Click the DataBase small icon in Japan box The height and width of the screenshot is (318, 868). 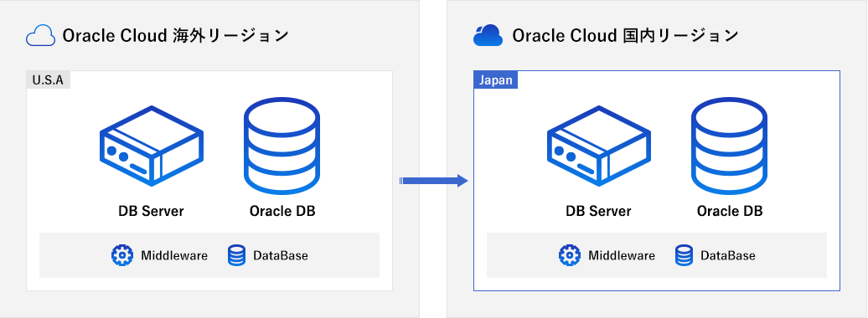pyautogui.click(x=684, y=255)
